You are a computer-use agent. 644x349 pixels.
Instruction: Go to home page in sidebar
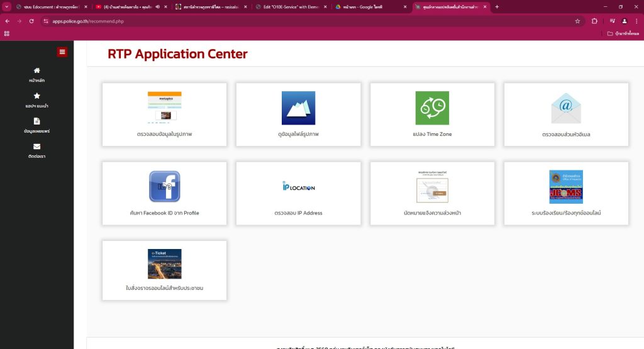pos(36,75)
